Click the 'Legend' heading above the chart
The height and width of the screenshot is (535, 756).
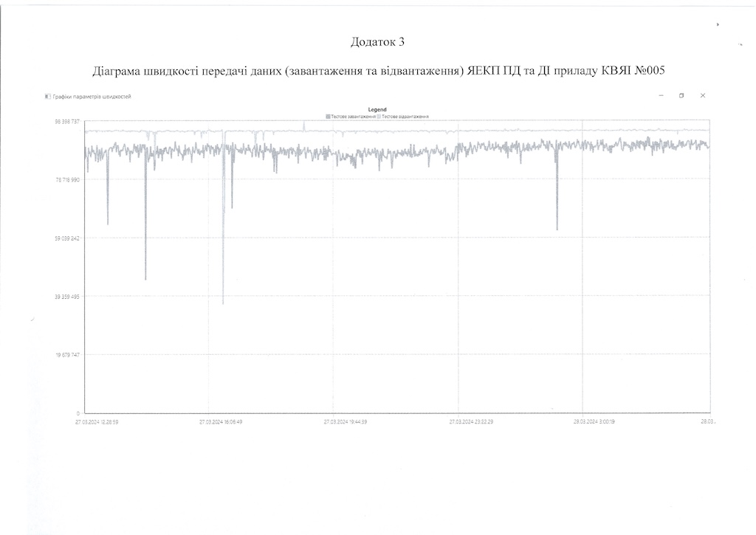[x=377, y=110]
